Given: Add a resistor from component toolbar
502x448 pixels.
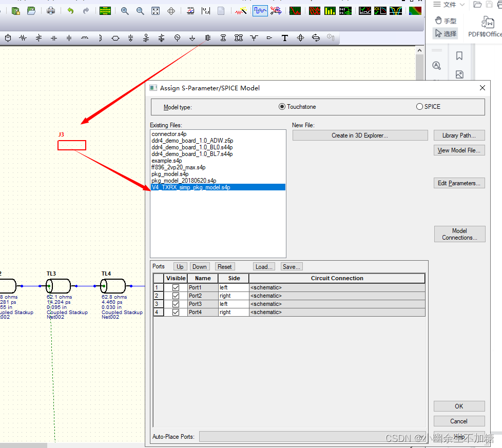Looking at the screenshot, I should 23,38.
